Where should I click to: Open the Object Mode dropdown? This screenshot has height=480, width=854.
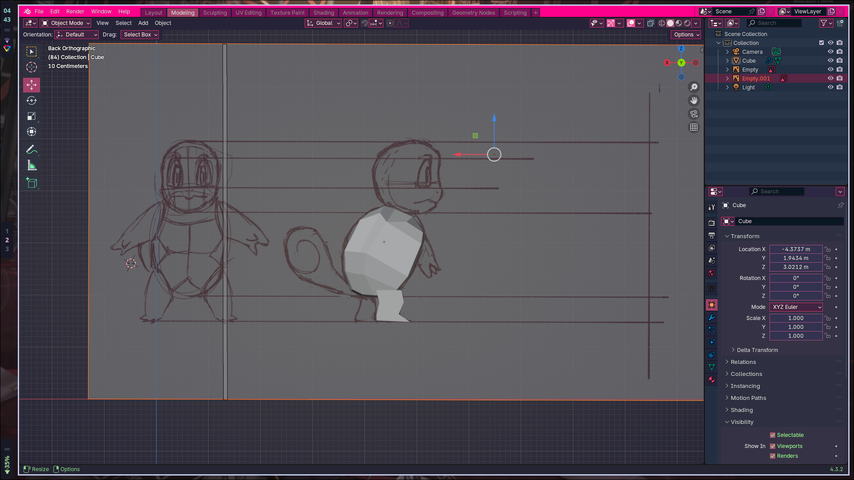coord(66,23)
